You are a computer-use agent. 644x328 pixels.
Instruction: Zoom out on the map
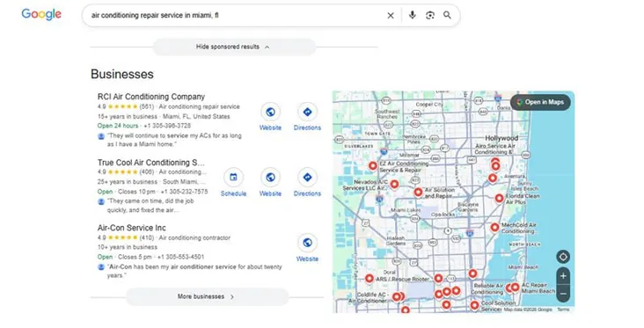(563, 294)
